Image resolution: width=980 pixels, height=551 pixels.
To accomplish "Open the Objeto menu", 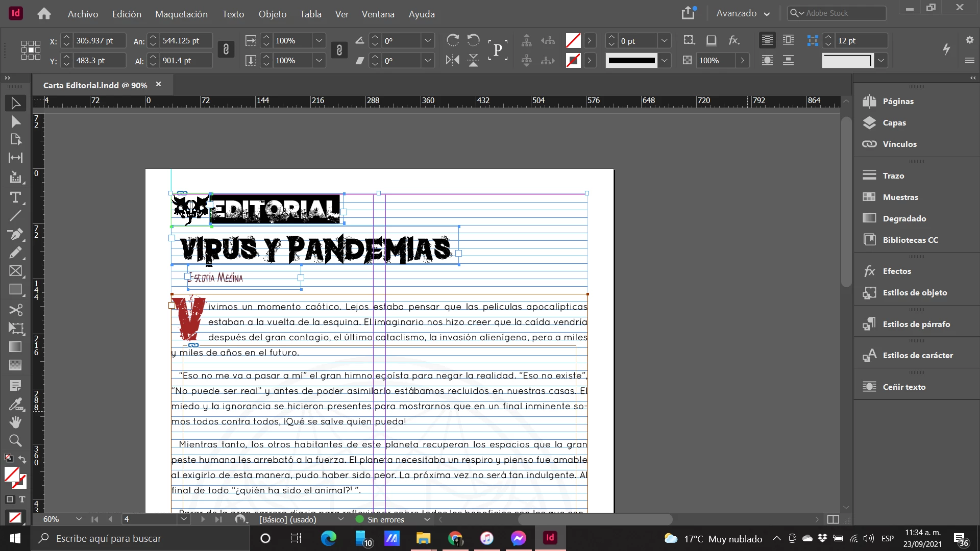I will click(x=272, y=14).
